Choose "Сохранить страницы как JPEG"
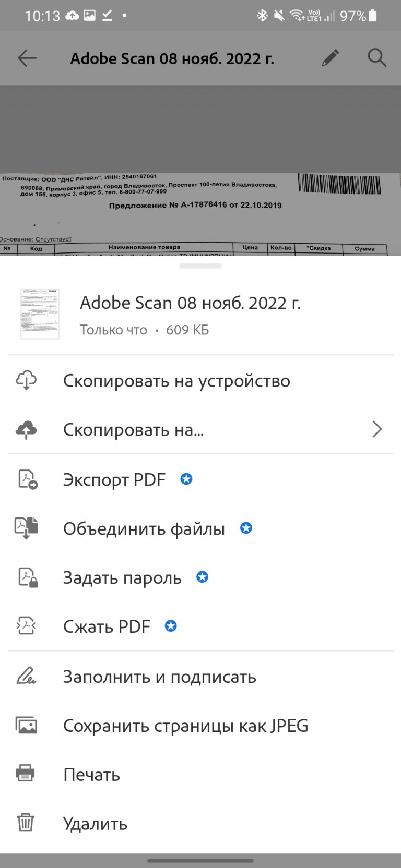 click(x=185, y=726)
